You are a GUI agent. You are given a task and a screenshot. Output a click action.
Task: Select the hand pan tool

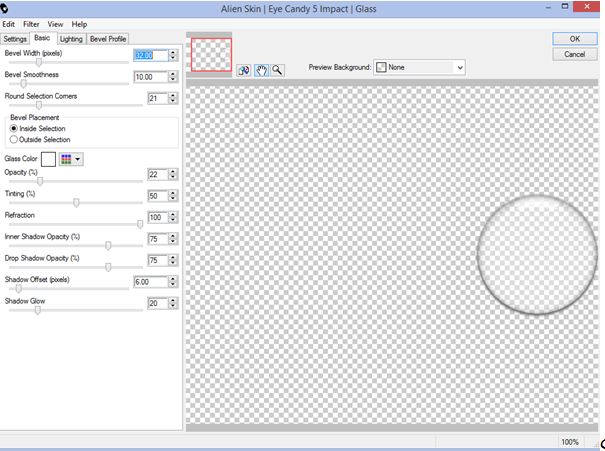[x=261, y=70]
